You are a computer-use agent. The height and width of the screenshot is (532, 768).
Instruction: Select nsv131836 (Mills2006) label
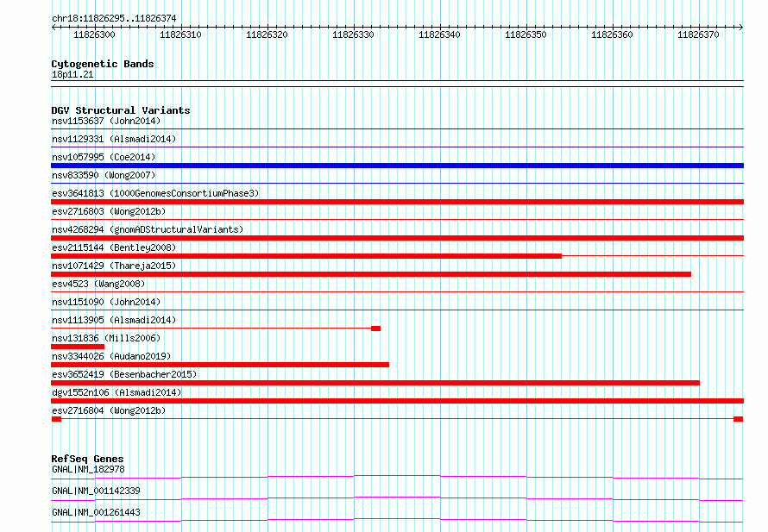(106, 338)
